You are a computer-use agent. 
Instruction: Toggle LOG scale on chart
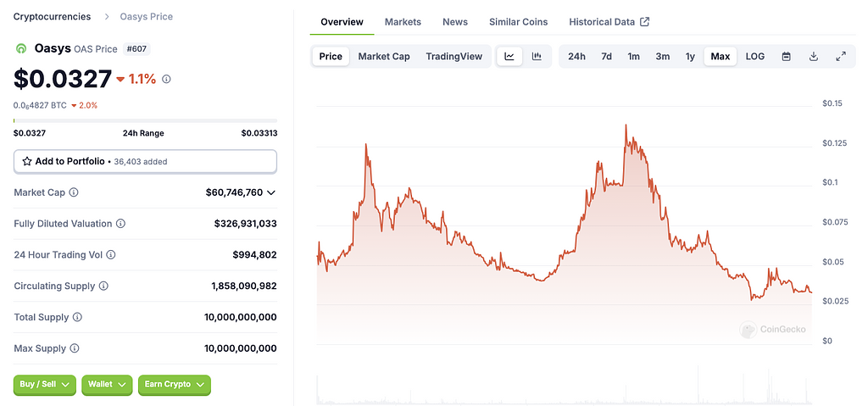pyautogui.click(x=754, y=57)
